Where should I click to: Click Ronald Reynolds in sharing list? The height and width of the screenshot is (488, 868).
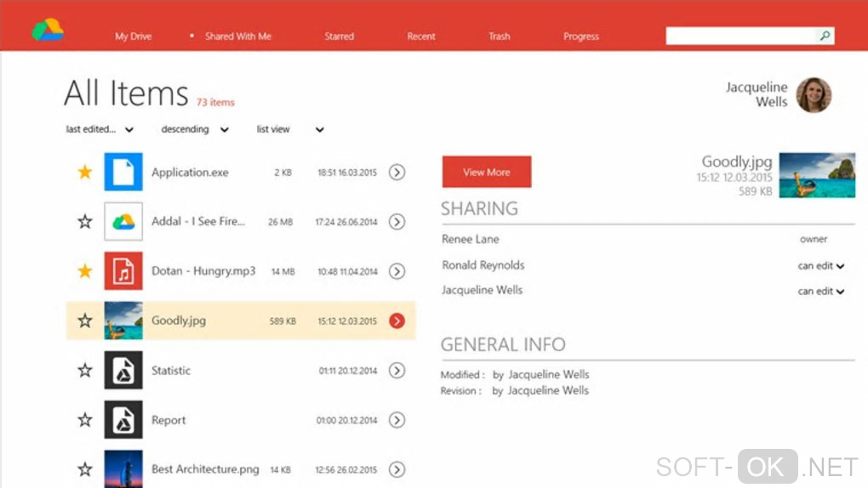(x=483, y=265)
